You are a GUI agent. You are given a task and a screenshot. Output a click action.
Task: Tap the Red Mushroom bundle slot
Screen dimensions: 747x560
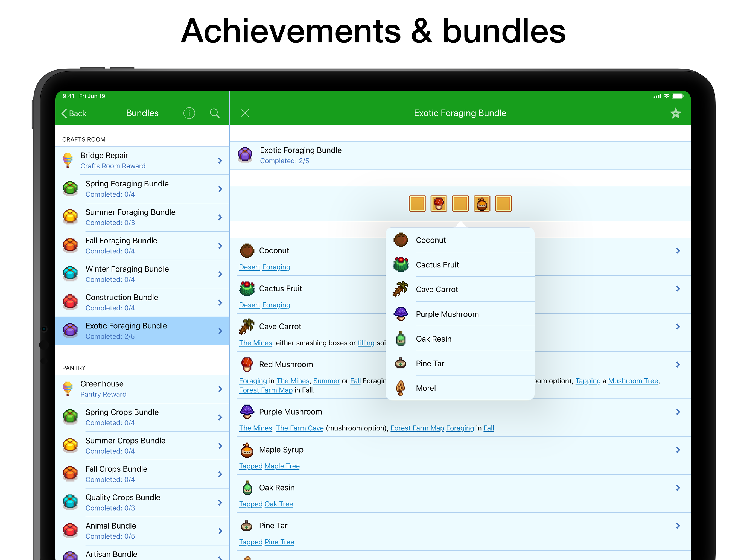click(439, 204)
